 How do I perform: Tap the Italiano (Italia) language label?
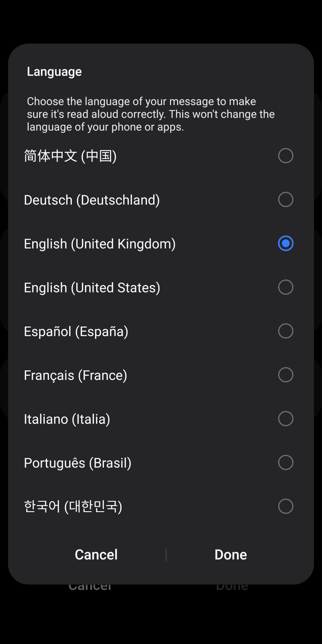(67, 419)
